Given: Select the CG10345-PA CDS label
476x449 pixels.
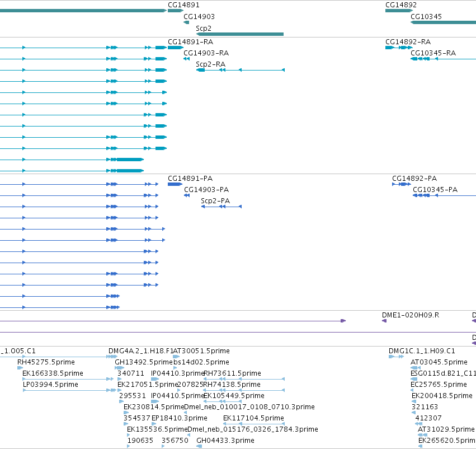Looking at the screenshot, I should tap(435, 190).
